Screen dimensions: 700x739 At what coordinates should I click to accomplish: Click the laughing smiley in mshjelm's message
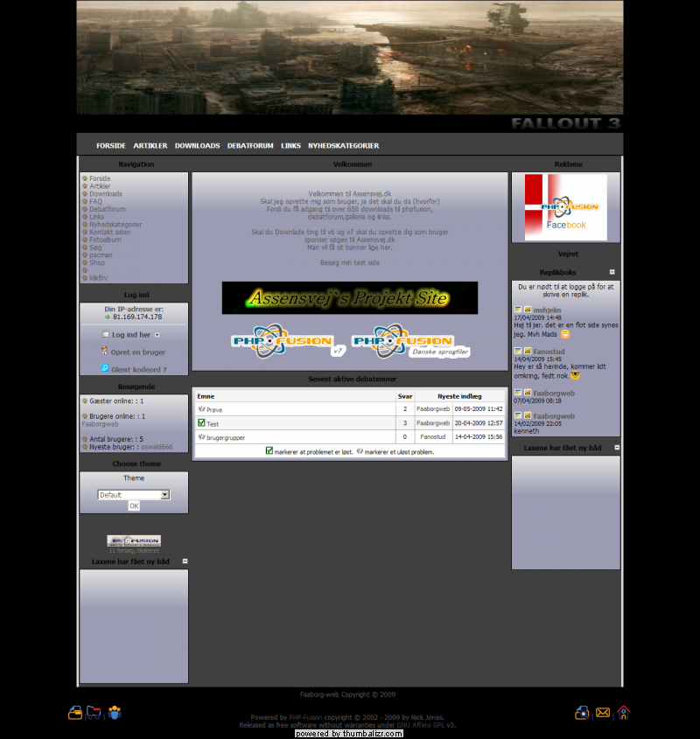pyautogui.click(x=565, y=334)
